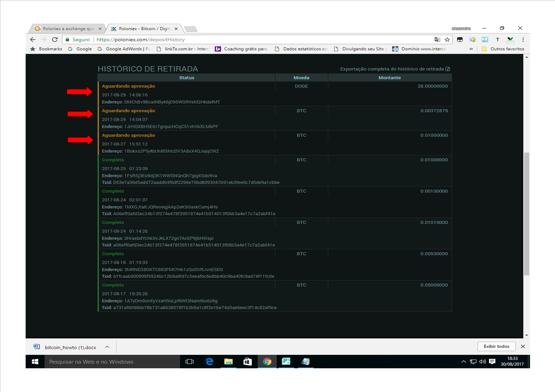
Task: Click the amount 0.05000000
Action: click(x=434, y=285)
